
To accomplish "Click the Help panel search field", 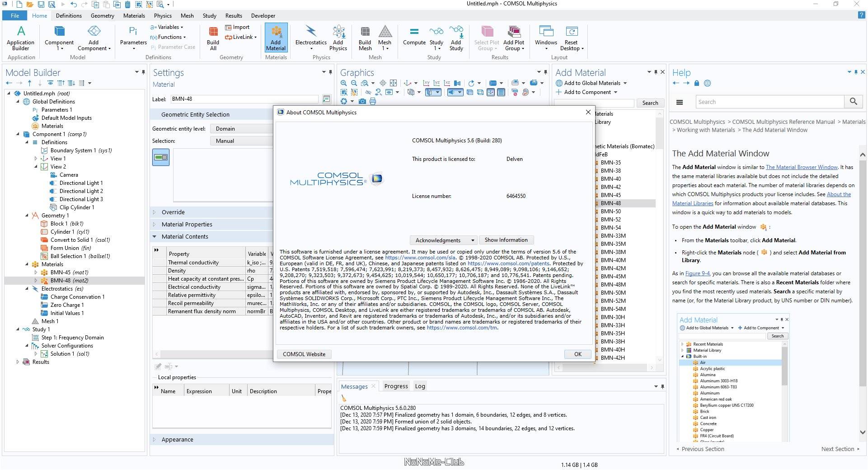I will point(770,102).
